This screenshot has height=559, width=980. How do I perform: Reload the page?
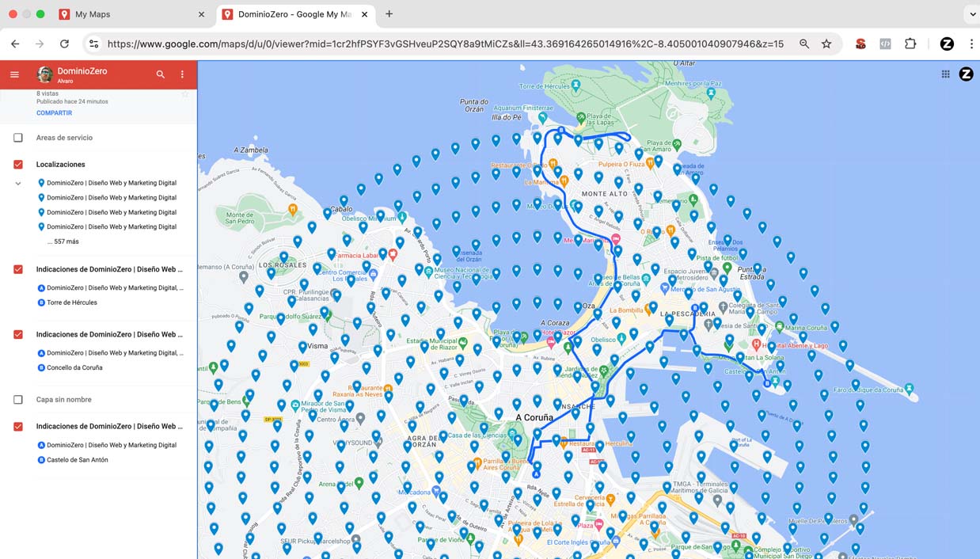(x=64, y=44)
